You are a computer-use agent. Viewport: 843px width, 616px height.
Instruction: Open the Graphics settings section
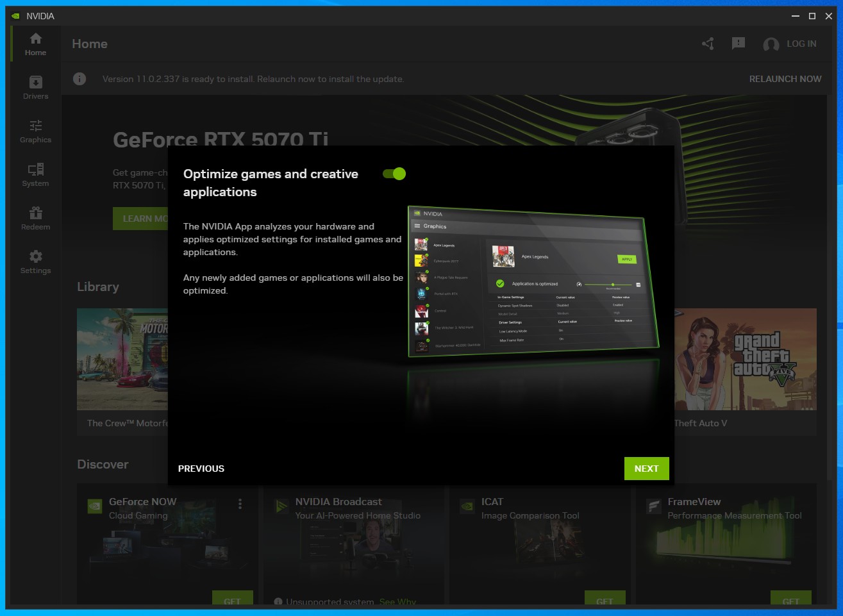pyautogui.click(x=35, y=131)
